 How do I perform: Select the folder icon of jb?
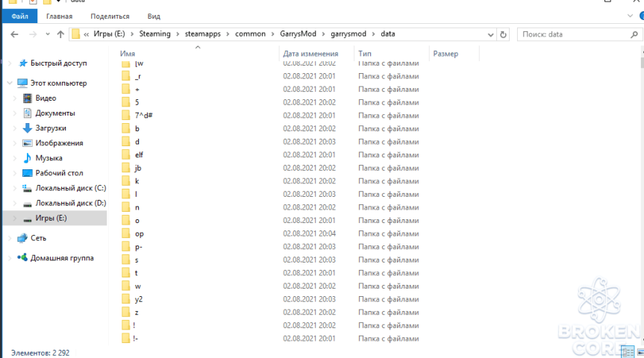125,168
